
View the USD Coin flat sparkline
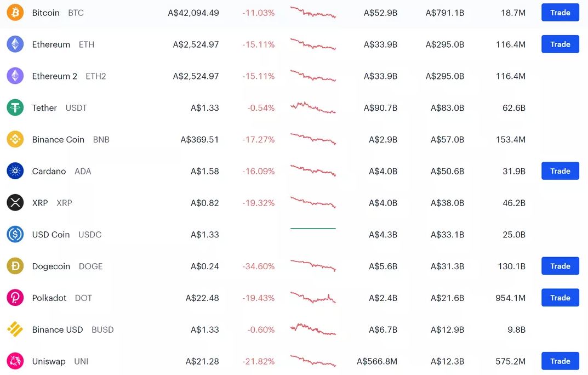313,229
